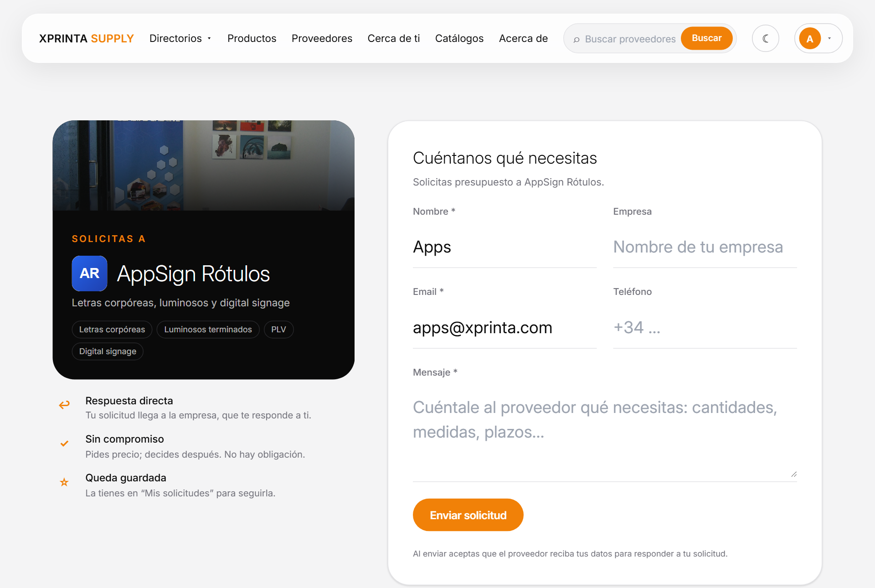Click the Teléfono input field
The height and width of the screenshot is (588, 875).
(705, 328)
